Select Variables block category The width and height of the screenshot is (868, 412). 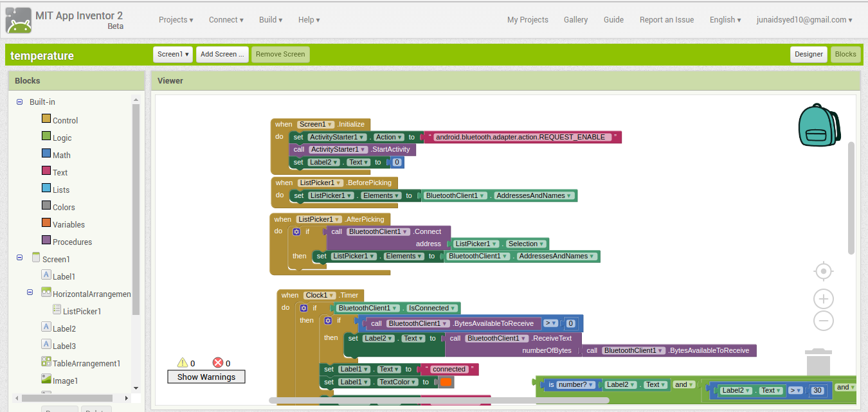(68, 224)
